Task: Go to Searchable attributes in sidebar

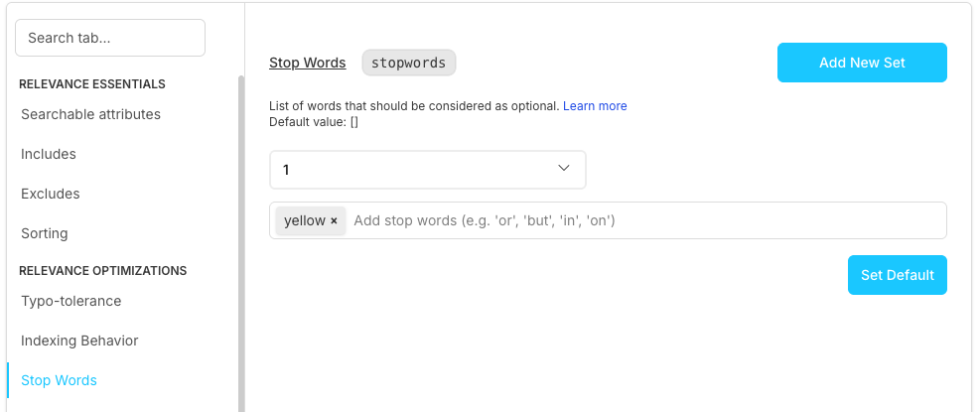Action: pos(90,114)
